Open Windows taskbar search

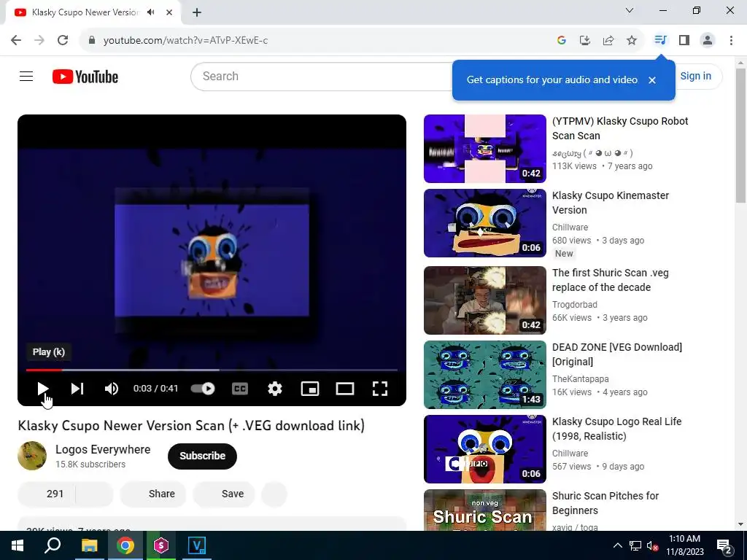point(53,545)
